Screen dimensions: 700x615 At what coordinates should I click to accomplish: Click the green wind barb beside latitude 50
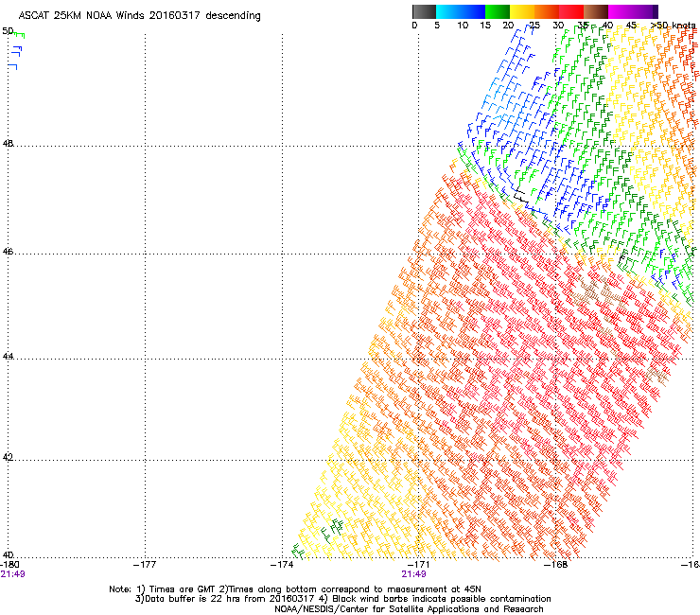click(19, 35)
